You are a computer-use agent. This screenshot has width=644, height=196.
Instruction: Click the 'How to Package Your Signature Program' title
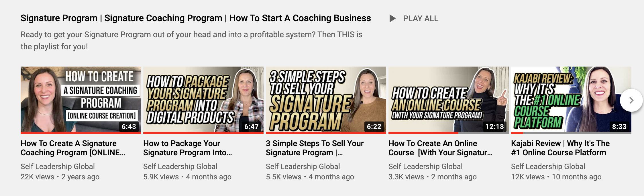[188, 148]
